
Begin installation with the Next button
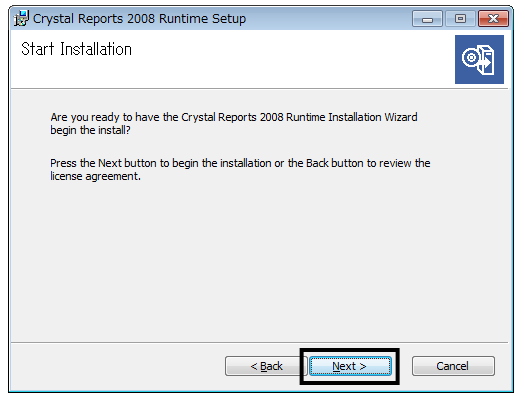350,366
